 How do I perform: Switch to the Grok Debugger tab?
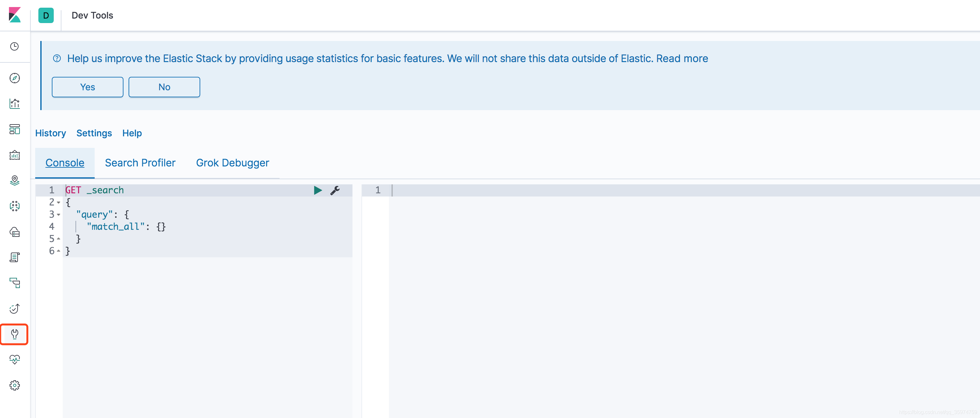(233, 163)
